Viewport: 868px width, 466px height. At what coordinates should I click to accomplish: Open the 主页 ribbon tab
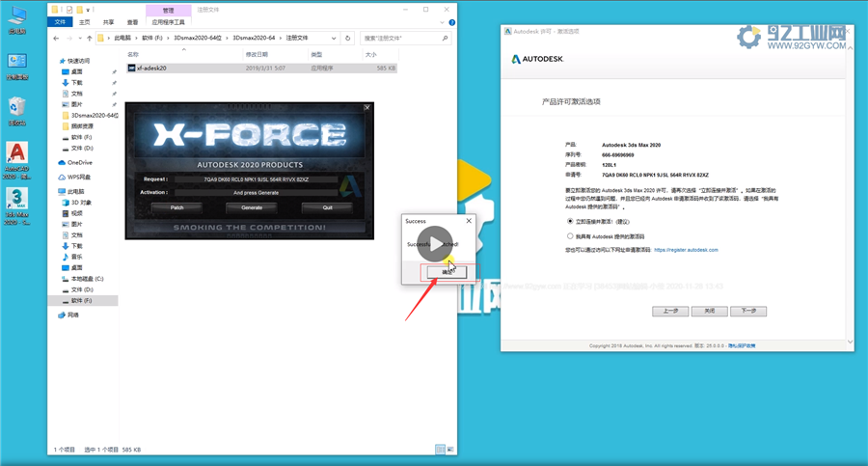(x=85, y=22)
